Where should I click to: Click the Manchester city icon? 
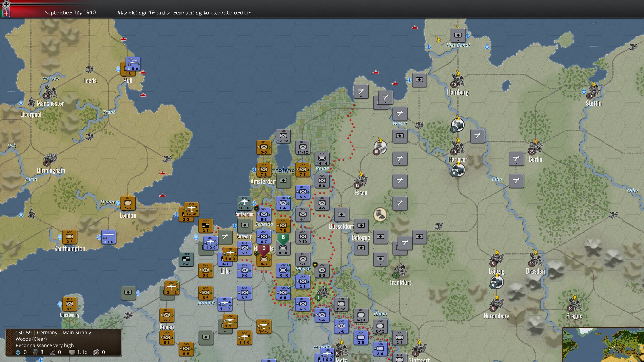coord(50,92)
